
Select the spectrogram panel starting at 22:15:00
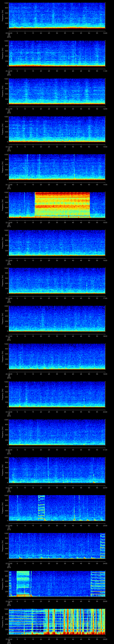click(57, 243)
